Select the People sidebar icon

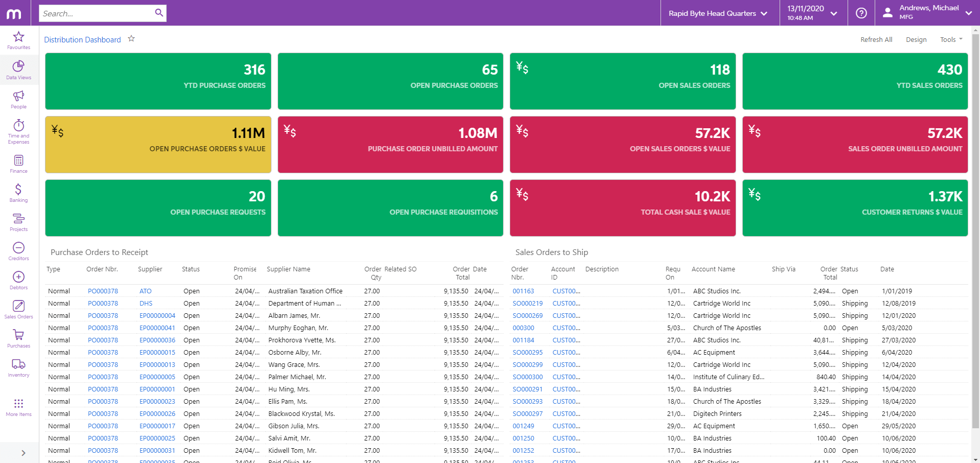click(18, 99)
